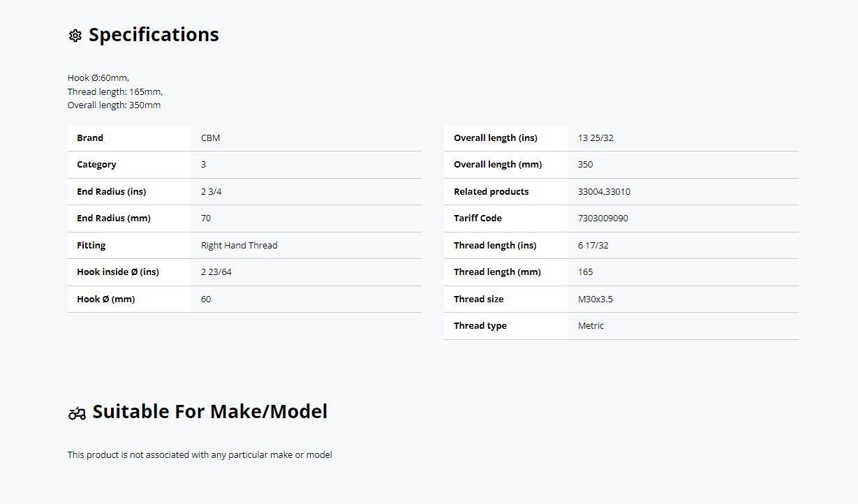Click the Fitting value Right Hand Thread
Viewport: 858px width, 504px height.
239,245
